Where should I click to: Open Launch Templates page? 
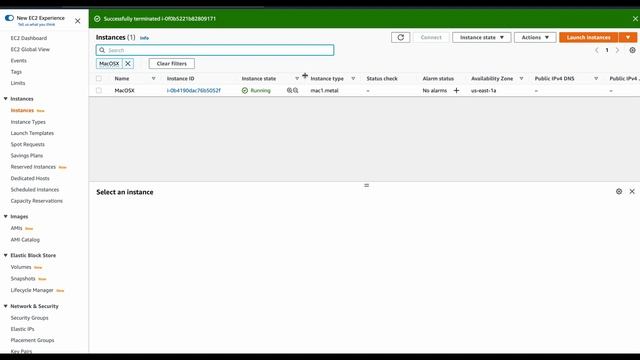coord(32,133)
